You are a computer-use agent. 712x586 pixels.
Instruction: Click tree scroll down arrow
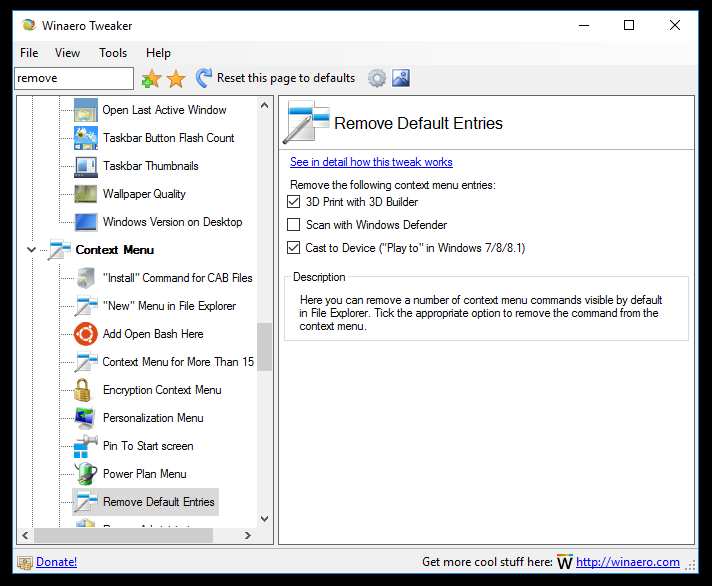pos(265,519)
